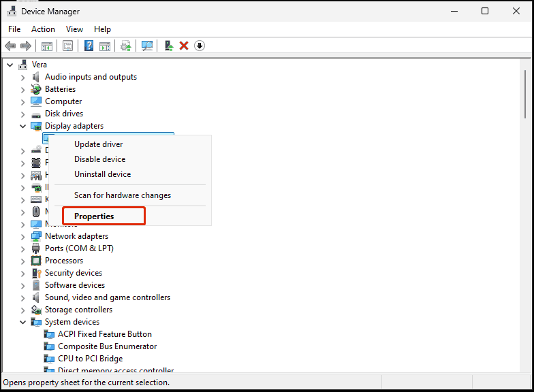
Task: Open the Action menu
Action: coord(43,29)
